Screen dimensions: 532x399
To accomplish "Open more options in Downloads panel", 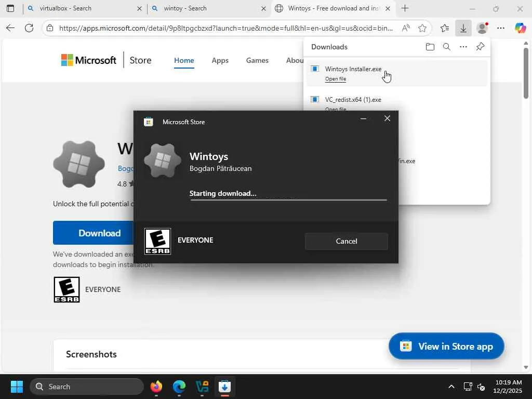I will (x=463, y=47).
